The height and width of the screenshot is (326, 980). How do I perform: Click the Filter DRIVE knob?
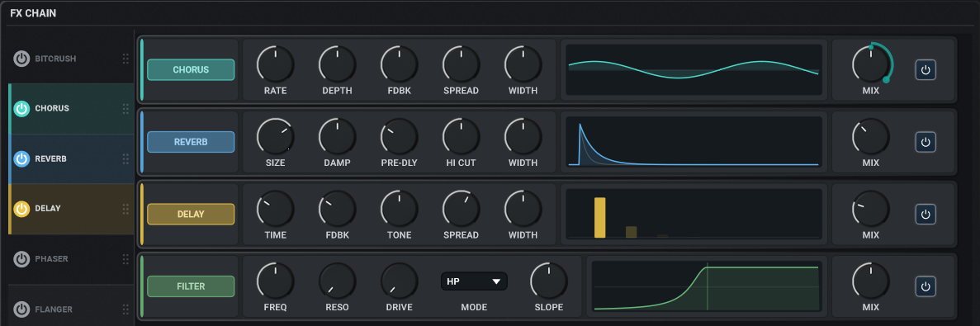[x=400, y=281]
